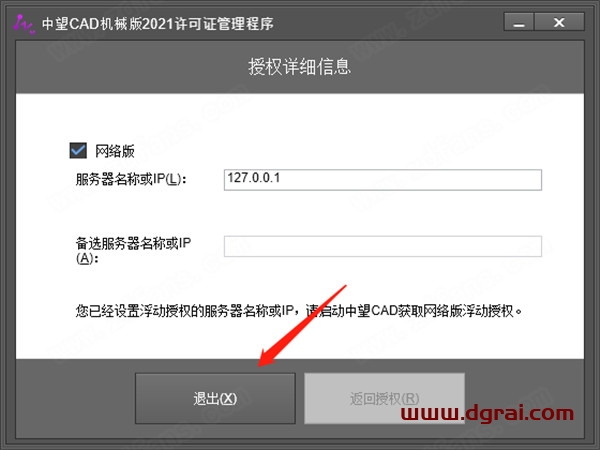Click the grey header banner beside 授权详细信息
Screen dimensions: 600x450
[x=467, y=67]
